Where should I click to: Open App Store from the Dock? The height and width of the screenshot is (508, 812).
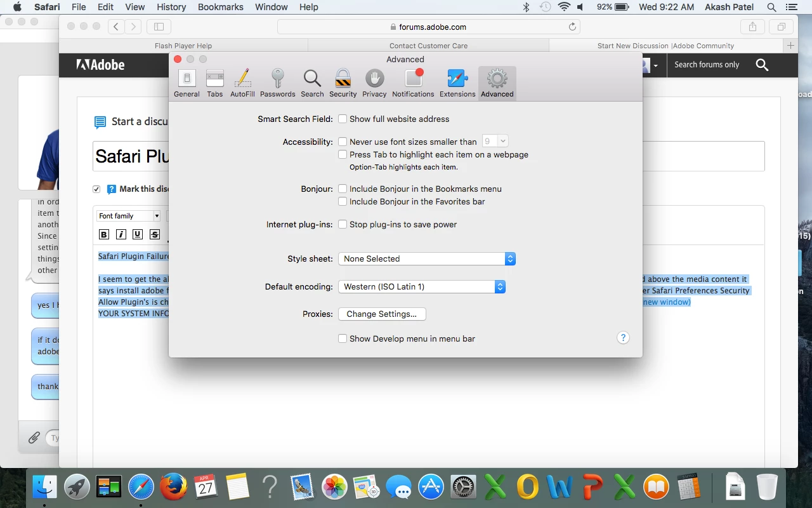point(431,487)
